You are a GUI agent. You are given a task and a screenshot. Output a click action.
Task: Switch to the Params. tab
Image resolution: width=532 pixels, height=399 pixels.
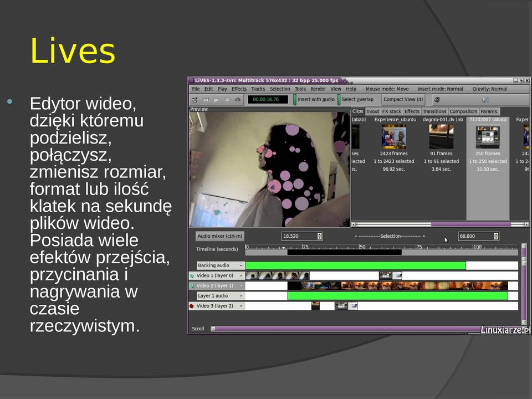[x=489, y=111]
